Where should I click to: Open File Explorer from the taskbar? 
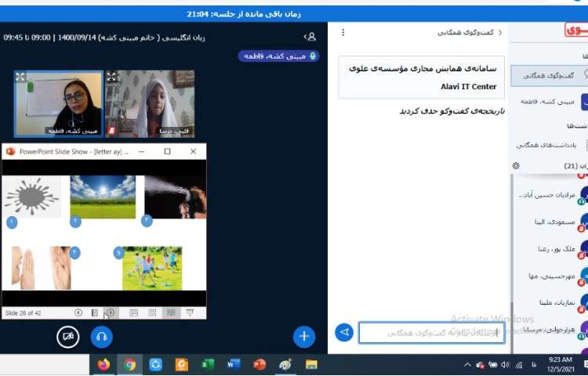pos(311,364)
